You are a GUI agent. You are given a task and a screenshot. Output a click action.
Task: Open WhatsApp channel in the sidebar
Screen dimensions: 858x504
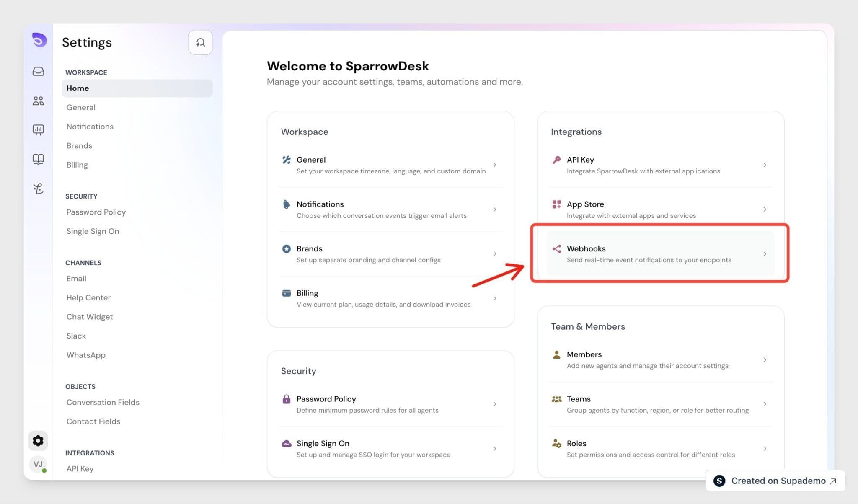pos(86,355)
